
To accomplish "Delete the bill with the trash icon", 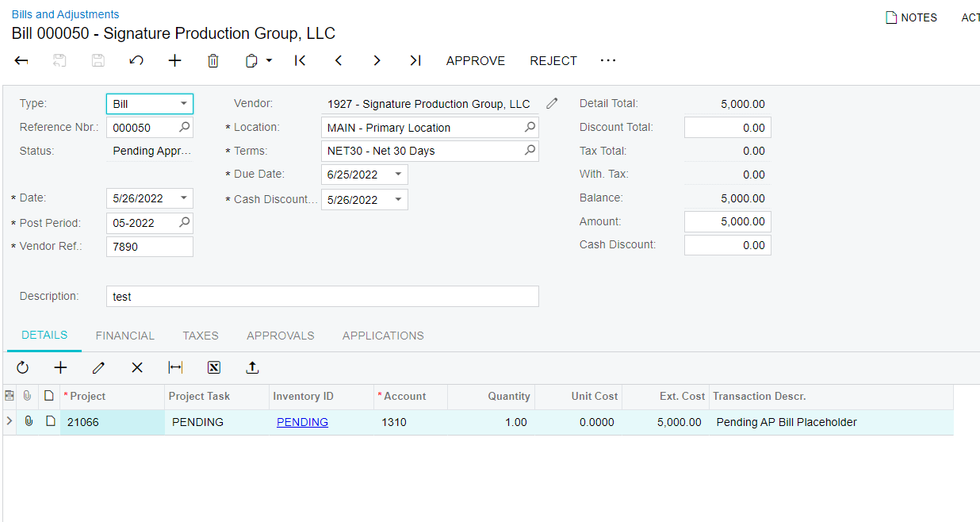I will tap(213, 61).
